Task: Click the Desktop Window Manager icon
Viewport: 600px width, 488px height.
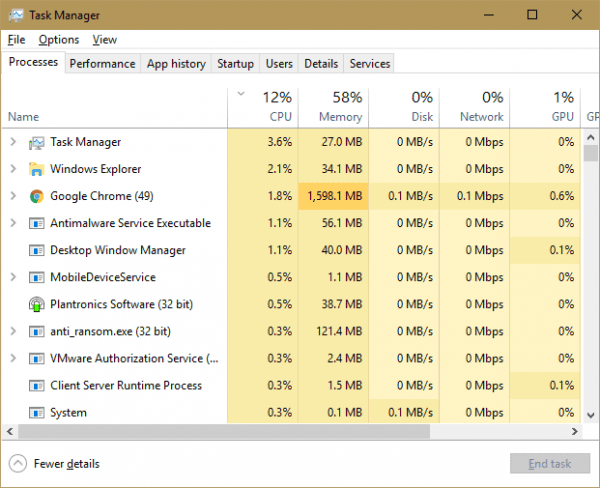Action: coord(37,250)
